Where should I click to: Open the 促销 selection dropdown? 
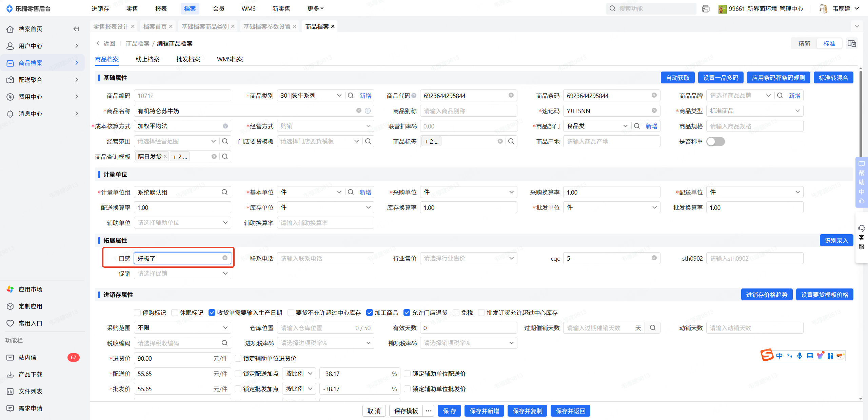(182, 274)
